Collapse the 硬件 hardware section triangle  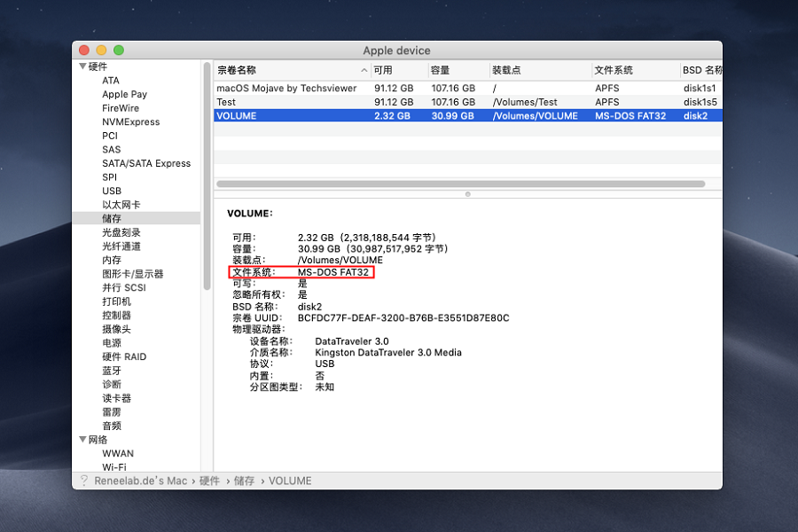click(82, 66)
